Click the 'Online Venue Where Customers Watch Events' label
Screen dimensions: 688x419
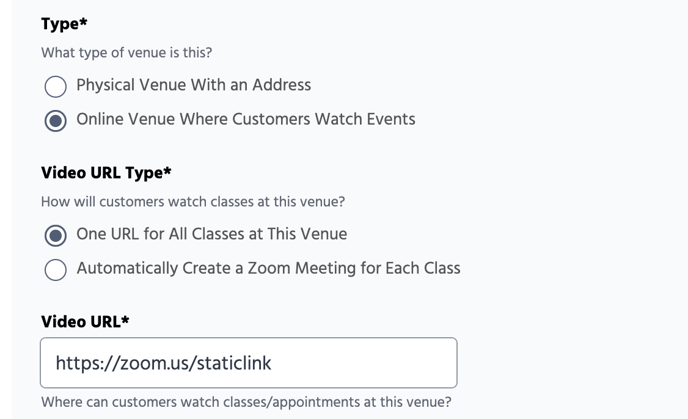point(246,119)
